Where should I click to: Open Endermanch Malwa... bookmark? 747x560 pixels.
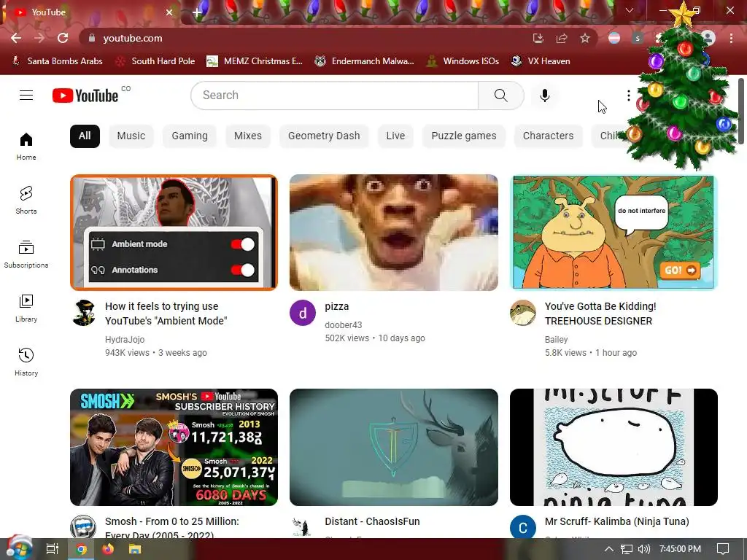point(365,61)
